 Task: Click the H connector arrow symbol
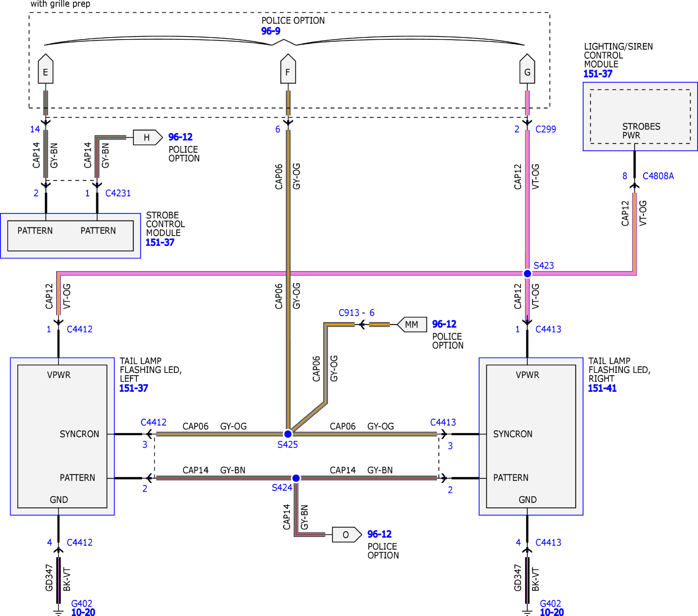point(147,138)
